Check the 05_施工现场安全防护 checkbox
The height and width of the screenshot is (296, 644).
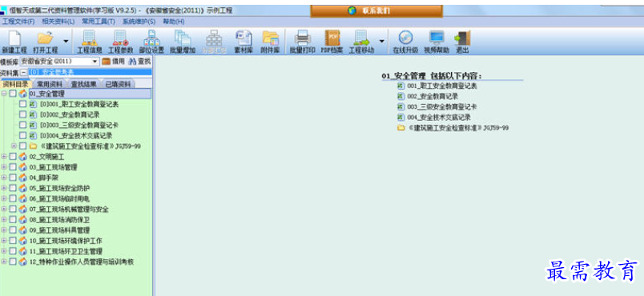[x=13, y=188]
